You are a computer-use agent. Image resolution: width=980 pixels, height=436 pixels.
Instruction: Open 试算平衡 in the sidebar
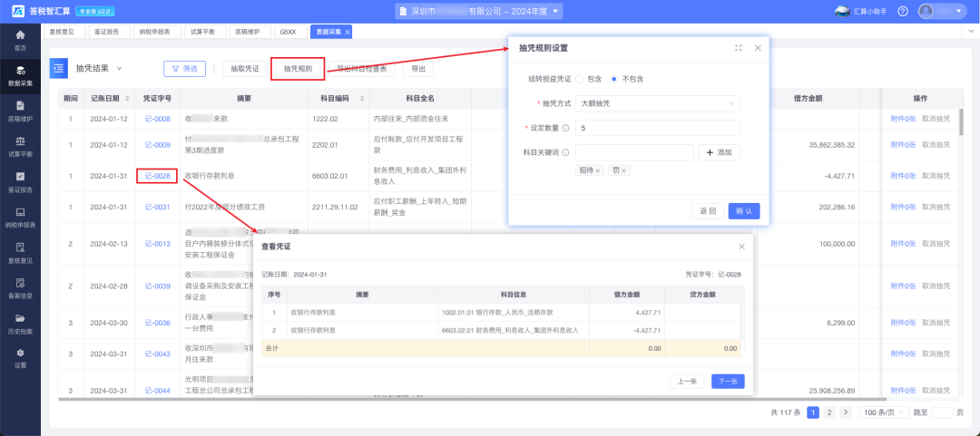(20, 146)
